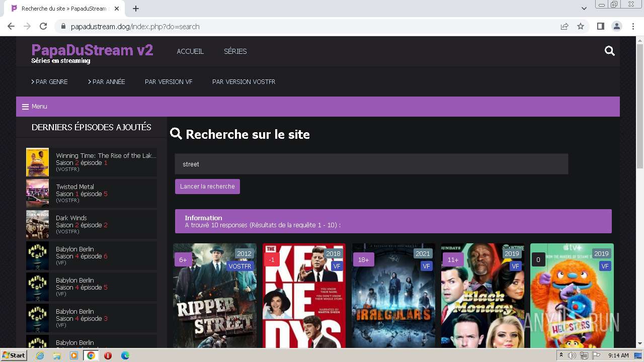Click the -1 badge on the Kennedys poster
Viewport: 644px width, 362px height.
click(272, 260)
